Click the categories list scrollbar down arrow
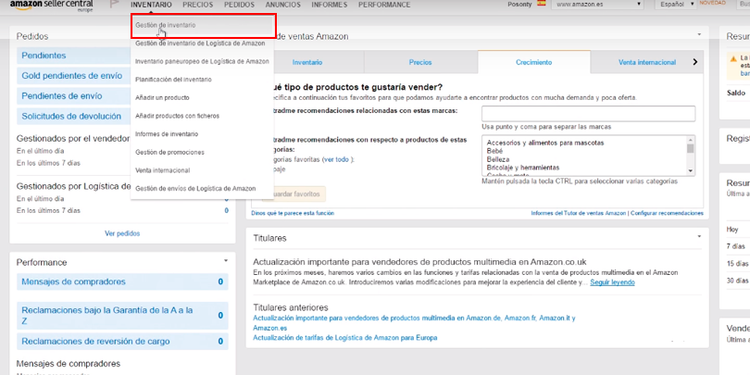 690,171
